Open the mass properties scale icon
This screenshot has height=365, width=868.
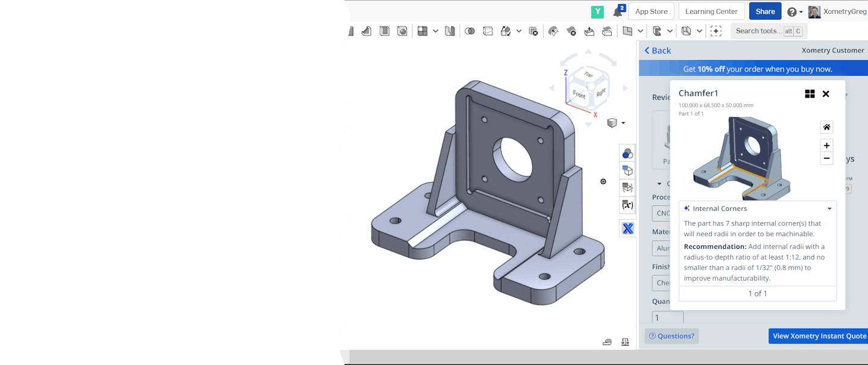[625, 342]
